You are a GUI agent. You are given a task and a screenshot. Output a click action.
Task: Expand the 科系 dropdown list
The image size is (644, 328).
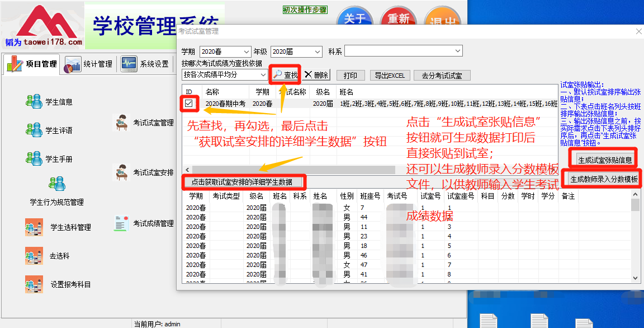point(457,51)
